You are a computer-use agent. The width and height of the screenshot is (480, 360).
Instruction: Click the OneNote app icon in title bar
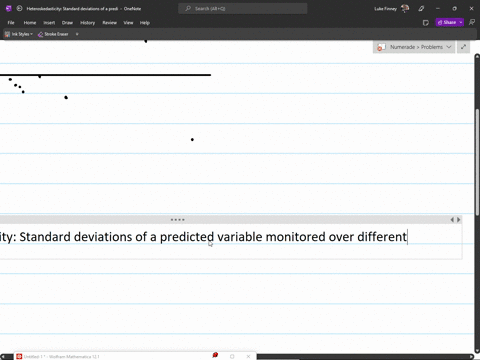9,9
